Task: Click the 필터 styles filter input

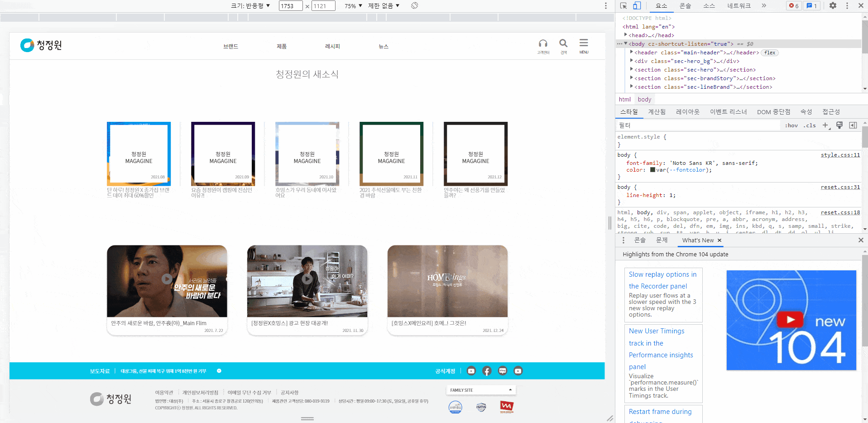Action: tap(699, 125)
